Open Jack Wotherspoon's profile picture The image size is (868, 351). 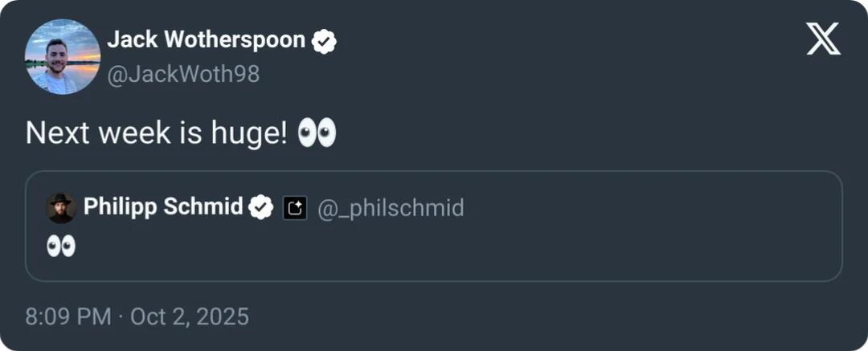(x=63, y=57)
